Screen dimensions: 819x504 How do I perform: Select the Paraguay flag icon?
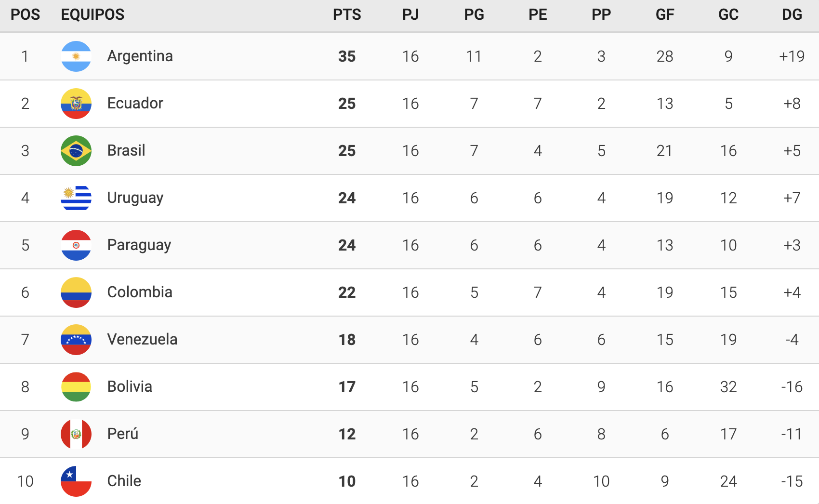click(x=76, y=245)
